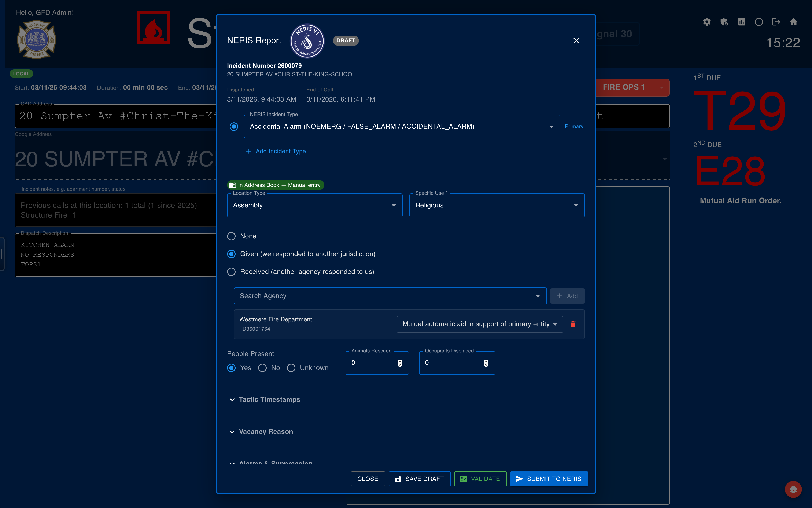Viewport: 812px width, 508px height.
Task: Click the shield admin icon in header
Action: point(724,22)
